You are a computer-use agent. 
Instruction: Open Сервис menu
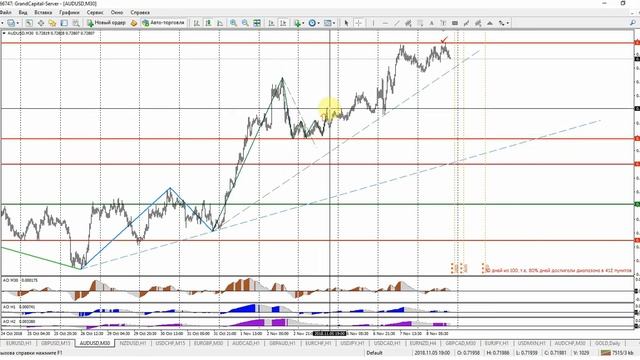(95, 13)
